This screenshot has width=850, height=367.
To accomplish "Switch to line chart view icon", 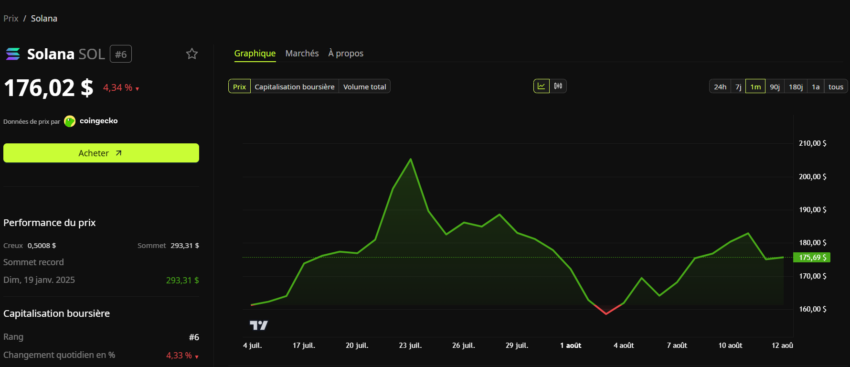I will tap(541, 86).
